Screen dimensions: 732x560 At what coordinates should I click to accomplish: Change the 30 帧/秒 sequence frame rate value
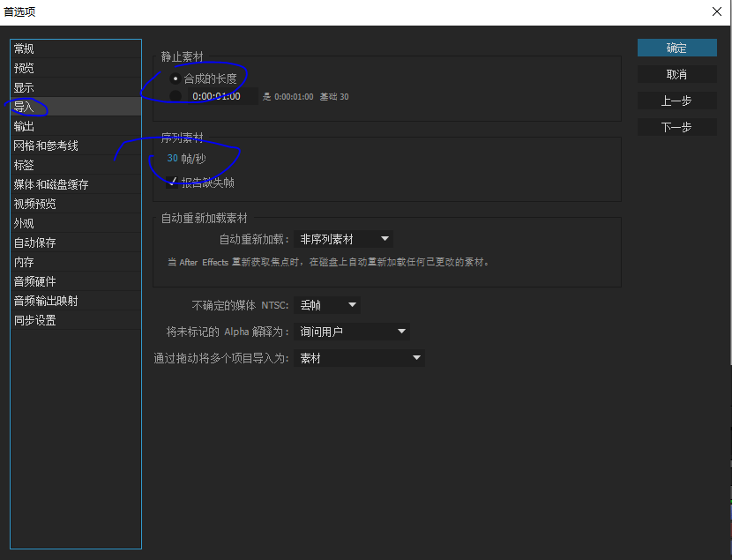pyautogui.click(x=172, y=158)
